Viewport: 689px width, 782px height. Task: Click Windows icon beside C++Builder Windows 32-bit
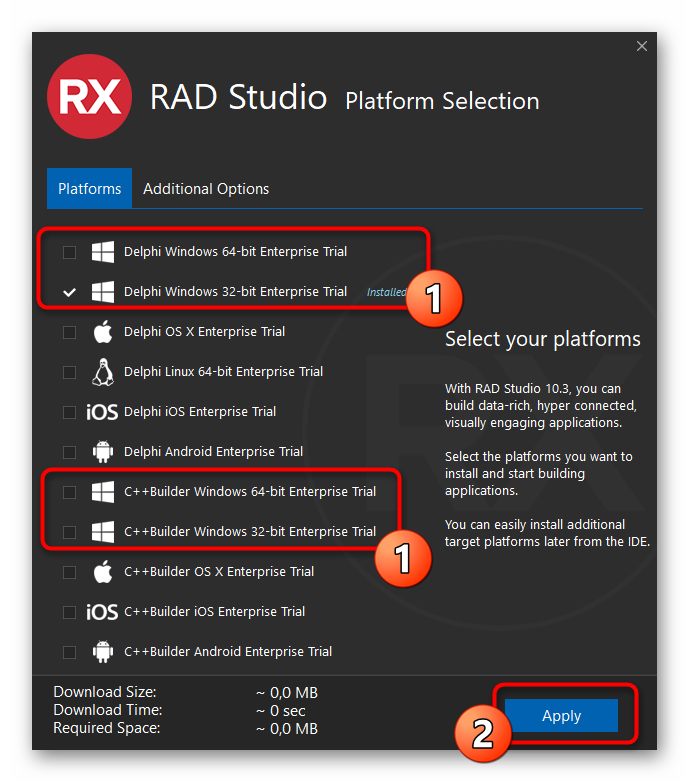103,532
